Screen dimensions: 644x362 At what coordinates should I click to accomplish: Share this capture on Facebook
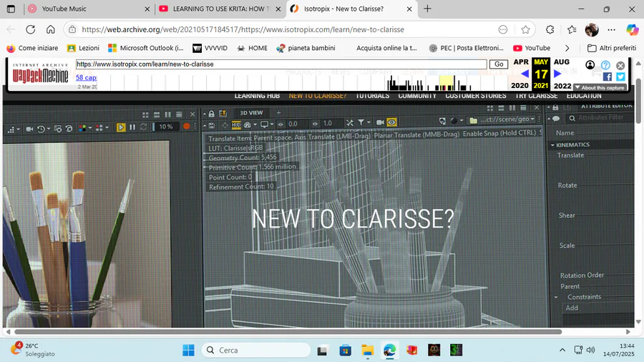pyautogui.click(x=608, y=77)
